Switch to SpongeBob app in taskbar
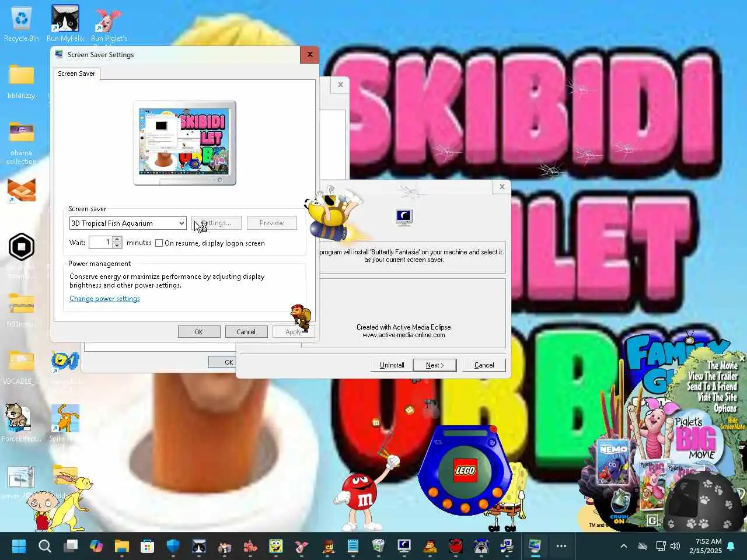Viewport: 747px width, 560px height. (276, 546)
